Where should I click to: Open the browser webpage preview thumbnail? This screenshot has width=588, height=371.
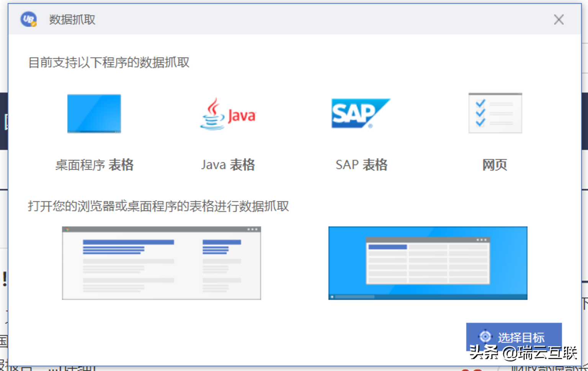point(161,263)
